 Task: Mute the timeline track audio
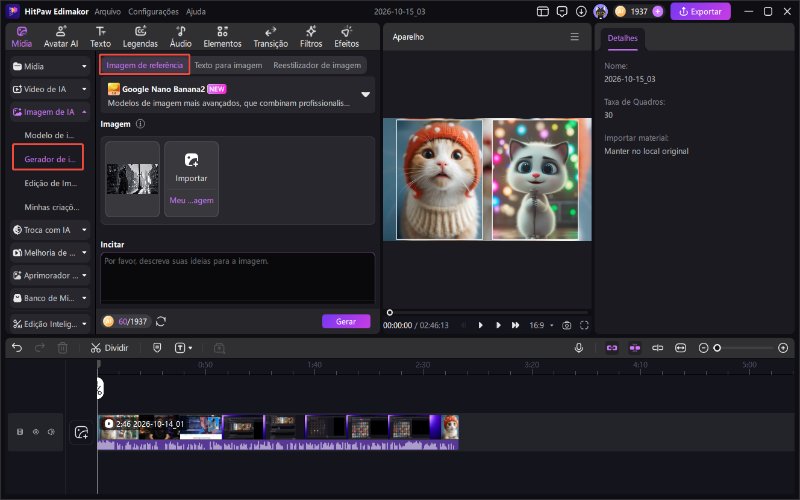pos(51,432)
